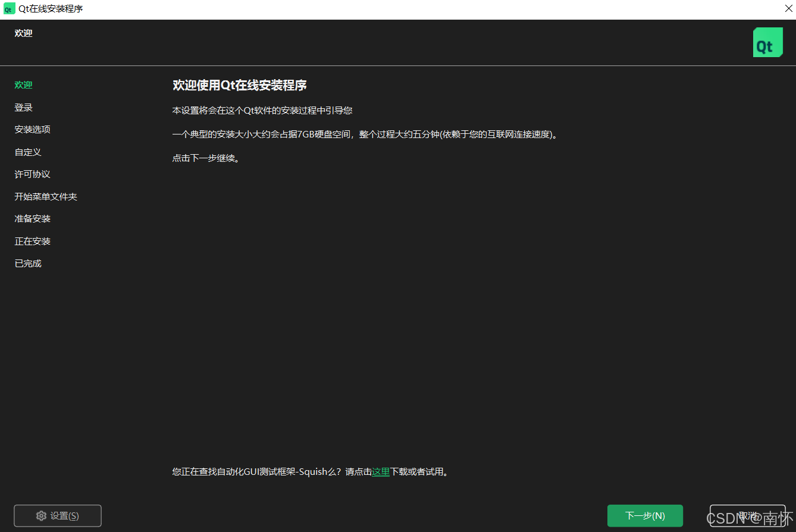The width and height of the screenshot is (796, 532).
Task: Click the Qt logo in the header
Action: pos(767,42)
